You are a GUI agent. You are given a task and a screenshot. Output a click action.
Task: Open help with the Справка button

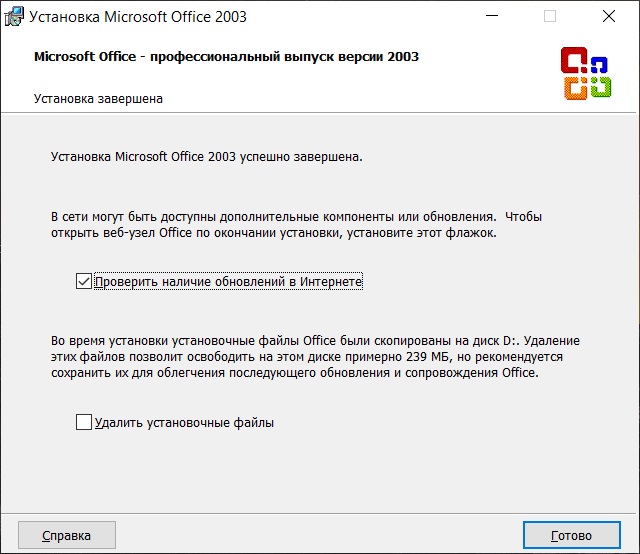click(x=67, y=535)
